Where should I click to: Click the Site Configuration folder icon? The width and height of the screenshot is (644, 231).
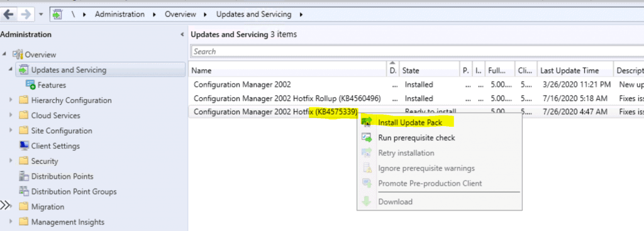pyautogui.click(x=24, y=131)
